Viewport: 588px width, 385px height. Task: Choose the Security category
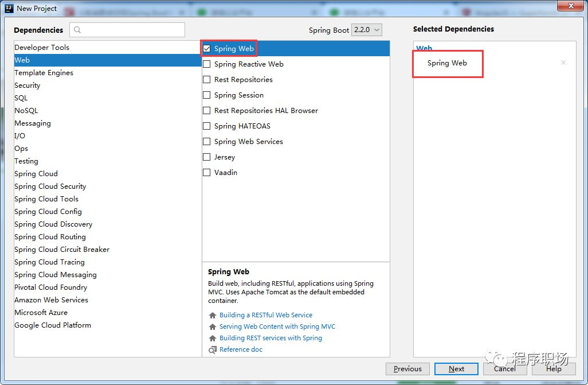pos(108,85)
